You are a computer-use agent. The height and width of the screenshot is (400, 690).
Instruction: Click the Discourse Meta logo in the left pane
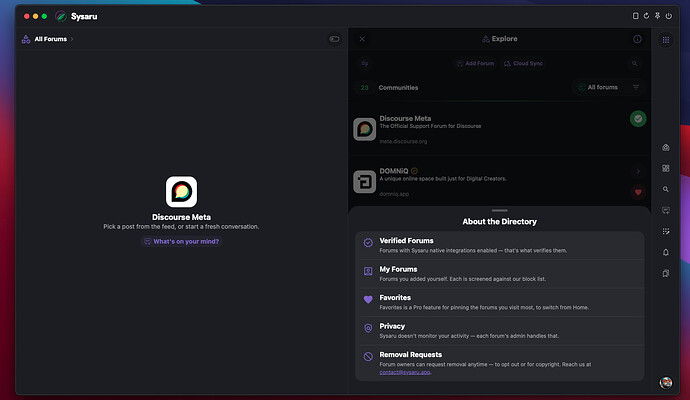[x=181, y=192]
